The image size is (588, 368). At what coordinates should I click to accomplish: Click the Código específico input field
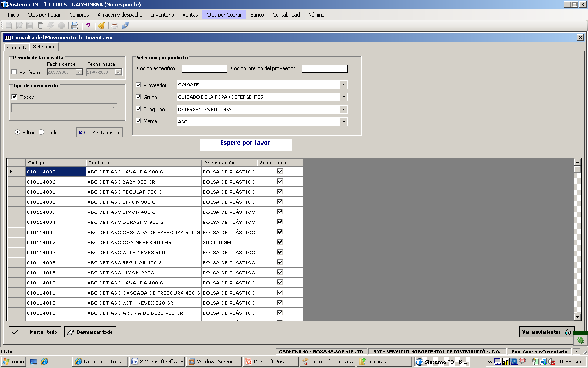(x=205, y=69)
